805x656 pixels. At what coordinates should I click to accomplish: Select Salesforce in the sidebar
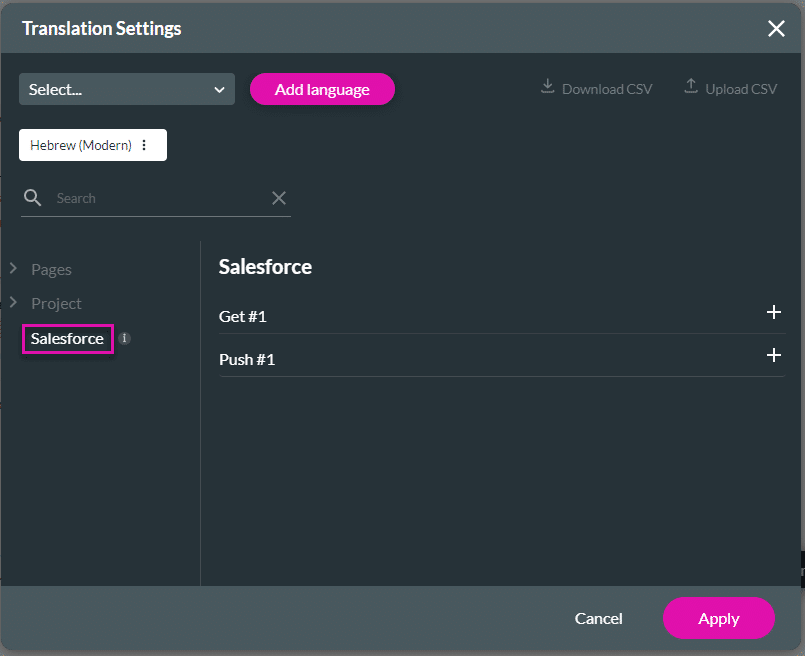pos(67,338)
